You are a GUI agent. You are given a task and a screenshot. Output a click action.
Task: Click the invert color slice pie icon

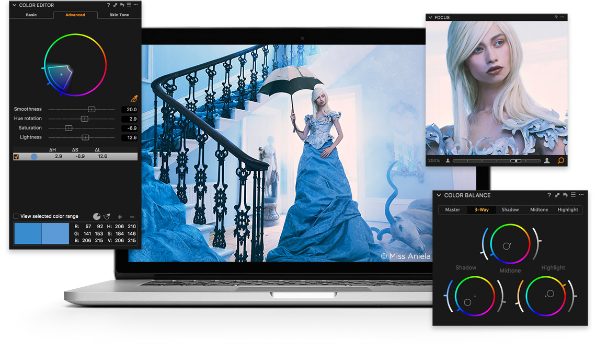[97, 216]
